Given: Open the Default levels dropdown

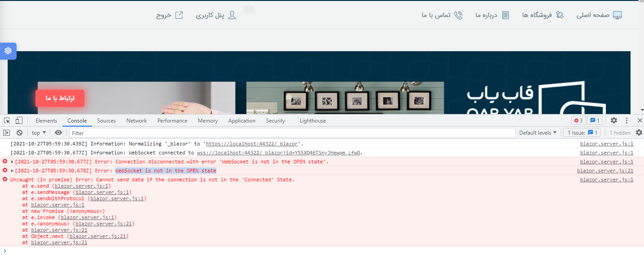Looking at the screenshot, I should (538, 133).
